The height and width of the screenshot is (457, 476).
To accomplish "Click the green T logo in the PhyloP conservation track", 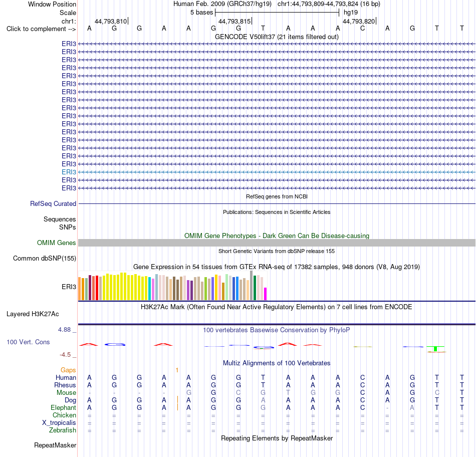I will point(435,349).
